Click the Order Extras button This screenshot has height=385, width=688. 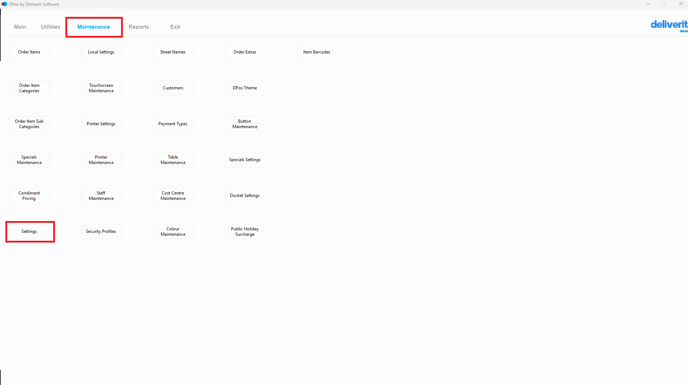pos(245,52)
